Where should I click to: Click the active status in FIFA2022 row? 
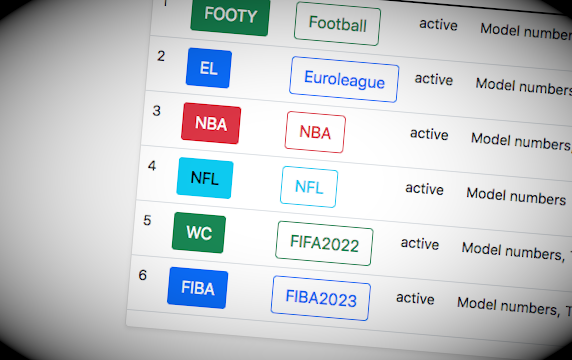pyautogui.click(x=420, y=244)
